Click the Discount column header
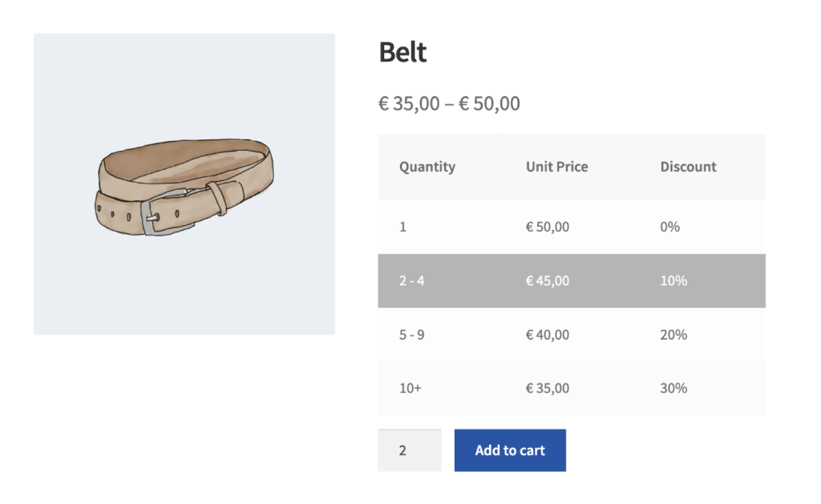 tap(688, 167)
